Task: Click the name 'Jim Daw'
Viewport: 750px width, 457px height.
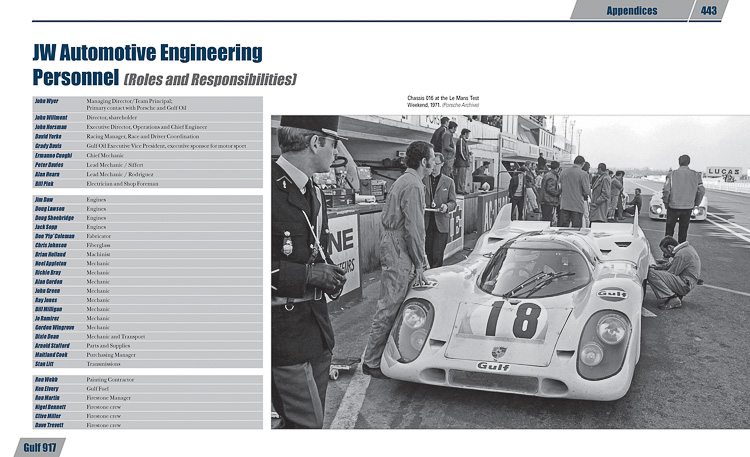Action: [44, 200]
